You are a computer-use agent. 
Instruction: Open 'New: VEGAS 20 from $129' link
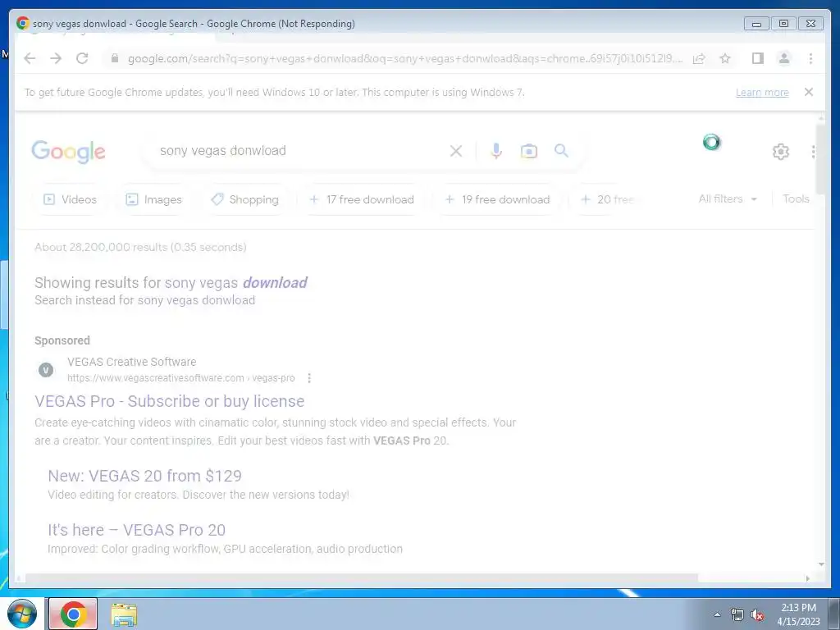(144, 476)
